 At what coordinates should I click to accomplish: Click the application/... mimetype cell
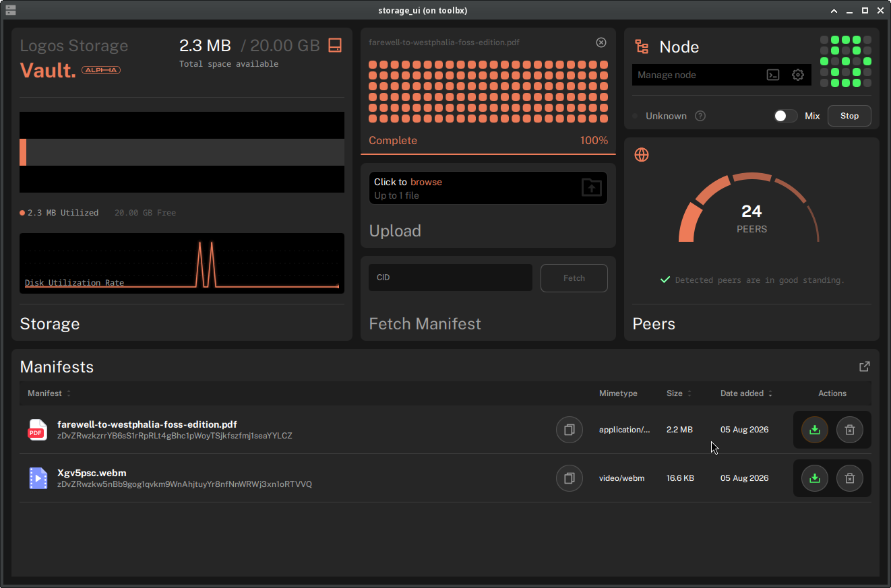point(625,430)
